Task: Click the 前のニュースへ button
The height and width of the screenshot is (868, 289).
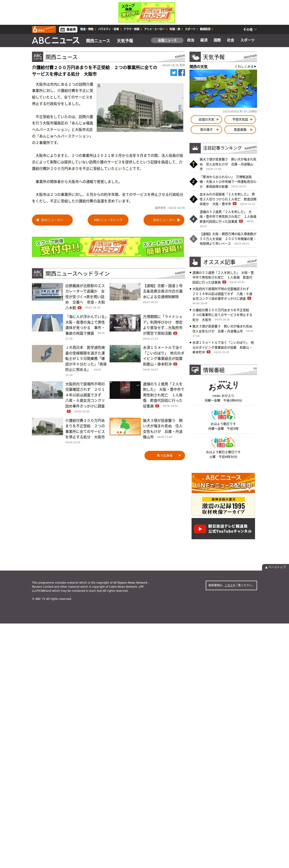Action: (52, 220)
